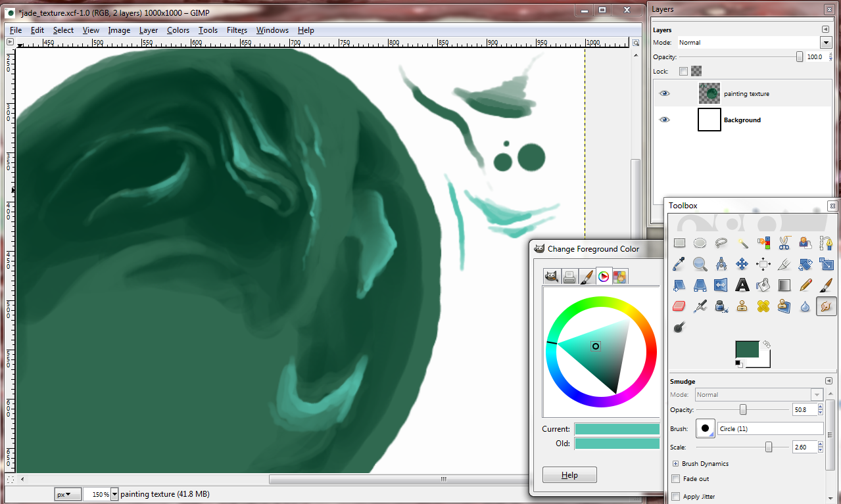Select the Fuzzy Select magic wand tool
The width and height of the screenshot is (841, 504).
coord(742,243)
